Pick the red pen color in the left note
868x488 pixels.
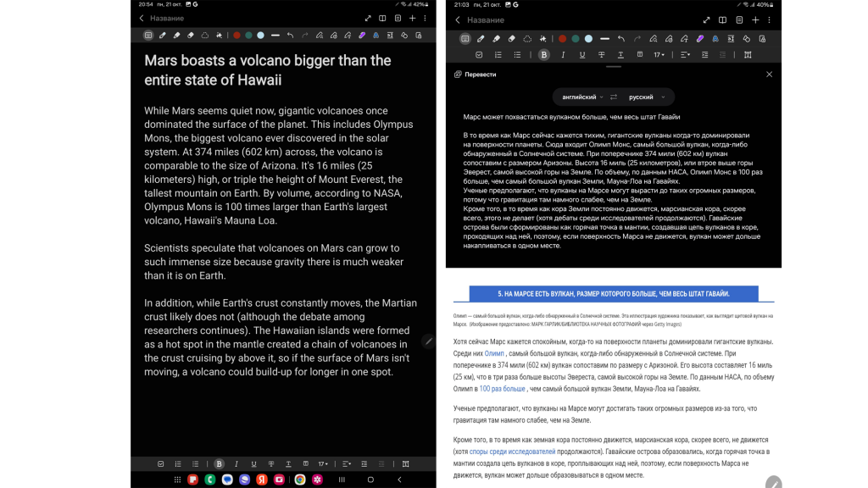point(237,36)
